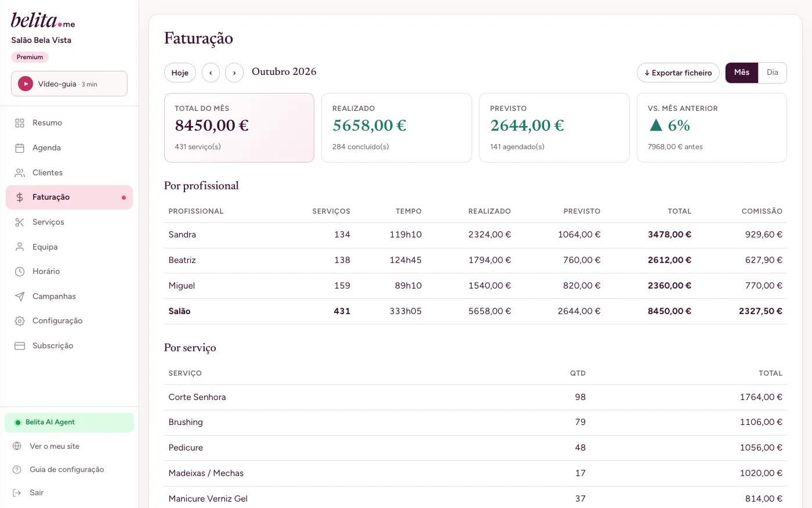Open Resumo dashboard grid icon
Viewport: 812px width, 508px height.
20,123
